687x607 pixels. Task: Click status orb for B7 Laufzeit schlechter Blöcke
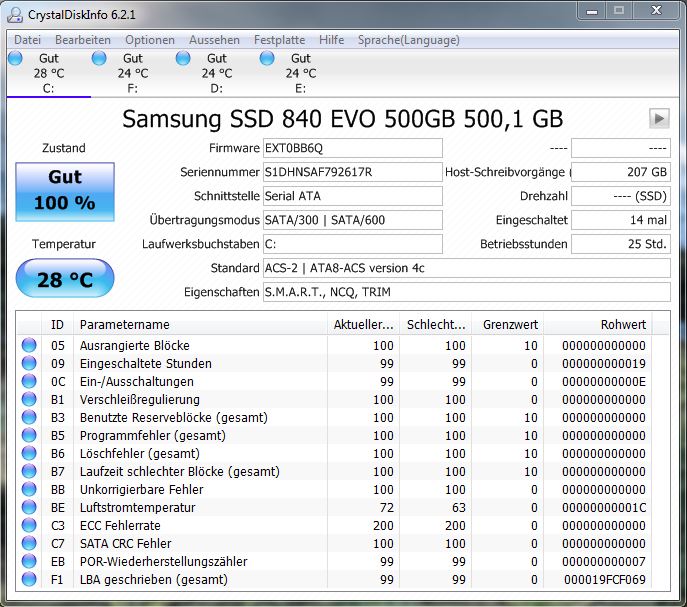pyautogui.click(x=29, y=471)
